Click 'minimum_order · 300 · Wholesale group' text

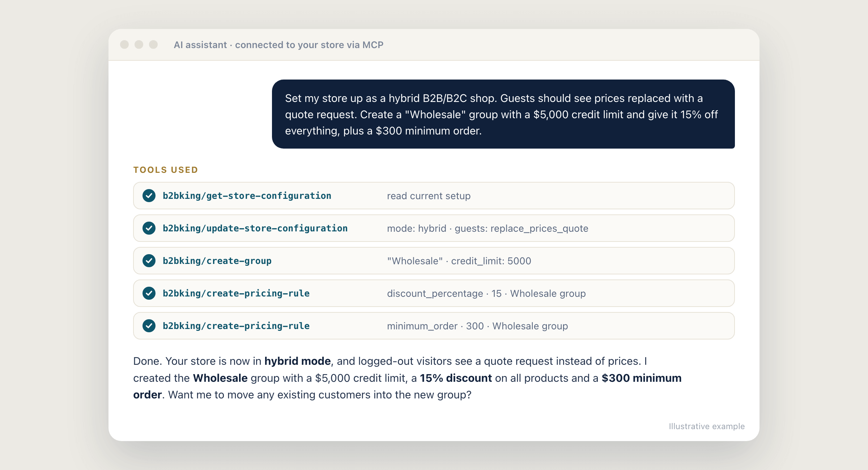click(477, 326)
